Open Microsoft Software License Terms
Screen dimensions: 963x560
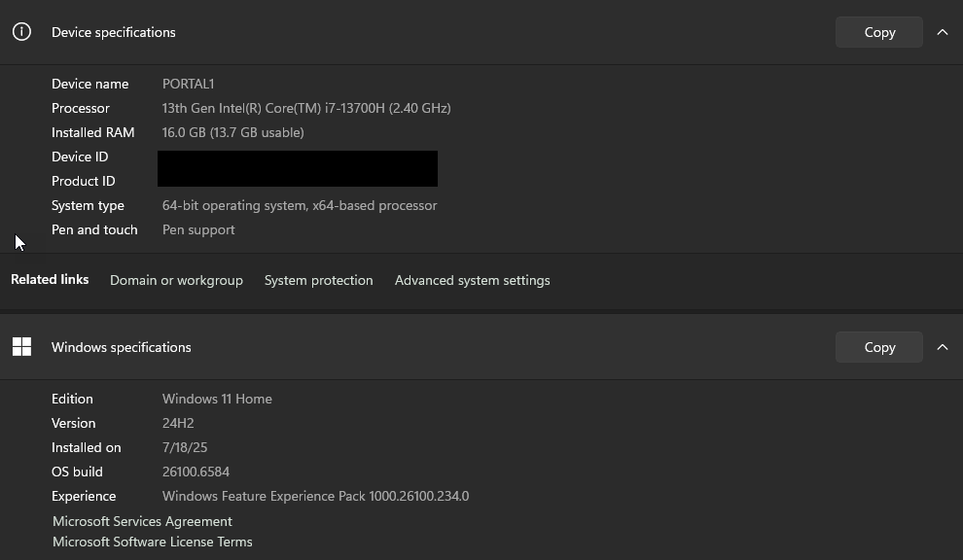pos(152,542)
